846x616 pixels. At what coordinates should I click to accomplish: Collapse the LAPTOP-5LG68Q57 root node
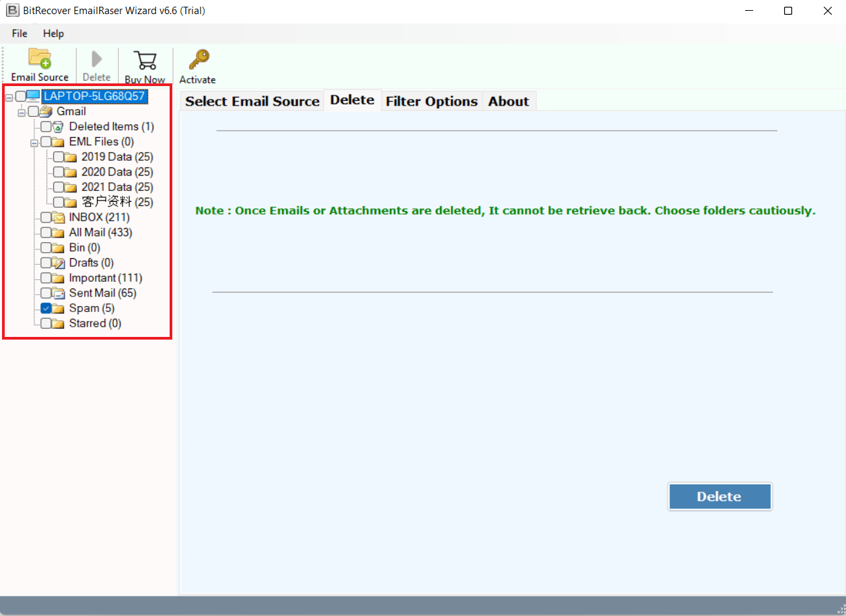pos(9,97)
